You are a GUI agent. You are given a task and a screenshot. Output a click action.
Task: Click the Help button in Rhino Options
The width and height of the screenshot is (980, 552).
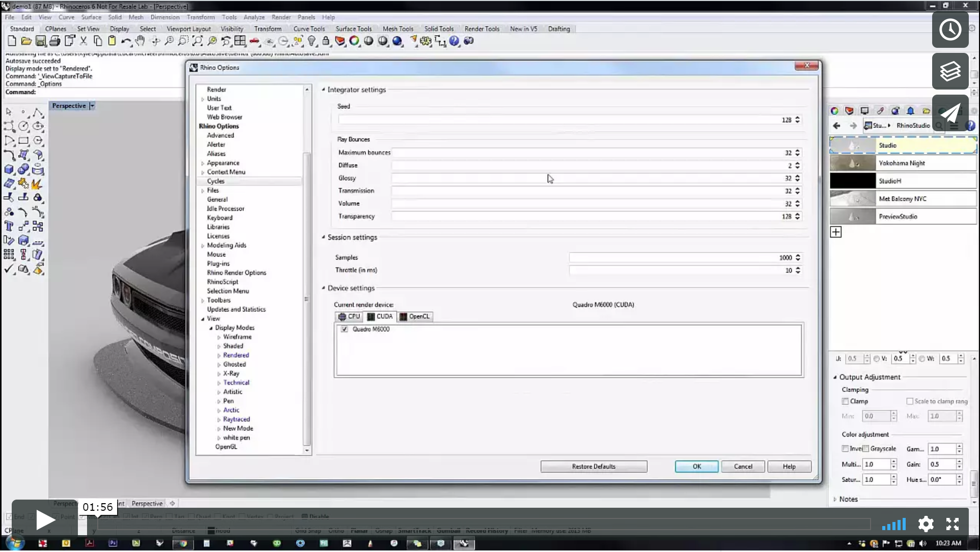[789, 467]
